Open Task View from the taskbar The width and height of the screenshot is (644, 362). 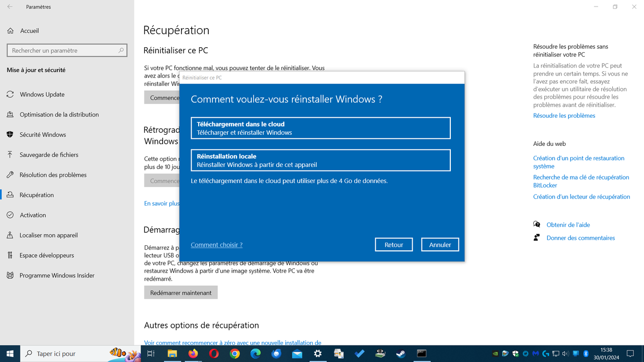click(150, 353)
